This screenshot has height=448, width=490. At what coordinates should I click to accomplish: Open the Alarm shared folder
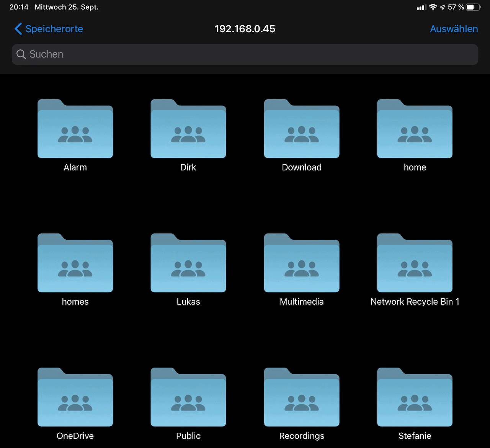tap(75, 129)
